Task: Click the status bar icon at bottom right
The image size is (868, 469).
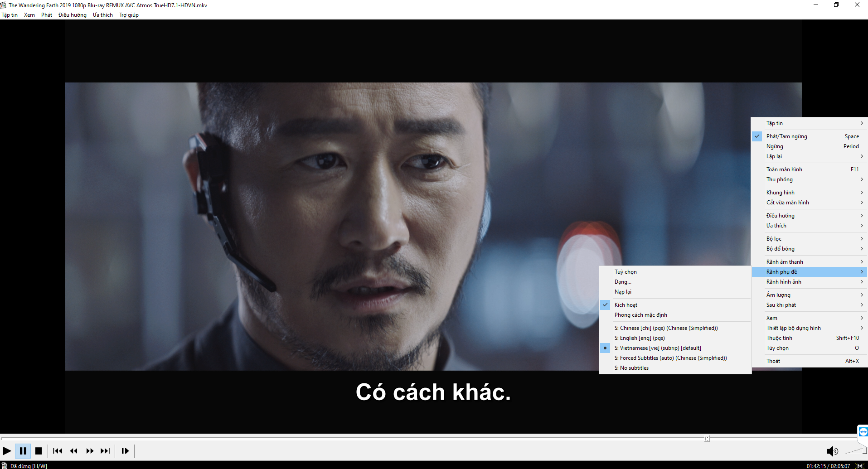Action: (859, 466)
